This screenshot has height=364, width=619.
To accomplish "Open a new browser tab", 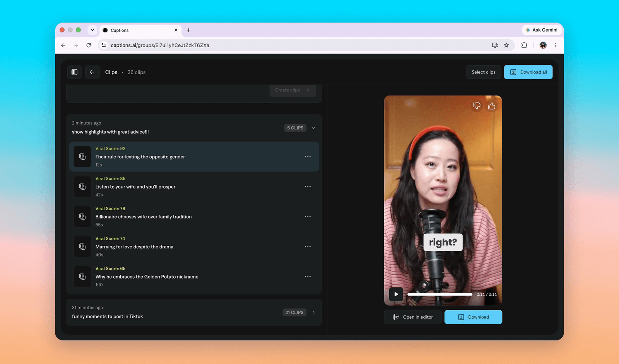I will (x=188, y=30).
